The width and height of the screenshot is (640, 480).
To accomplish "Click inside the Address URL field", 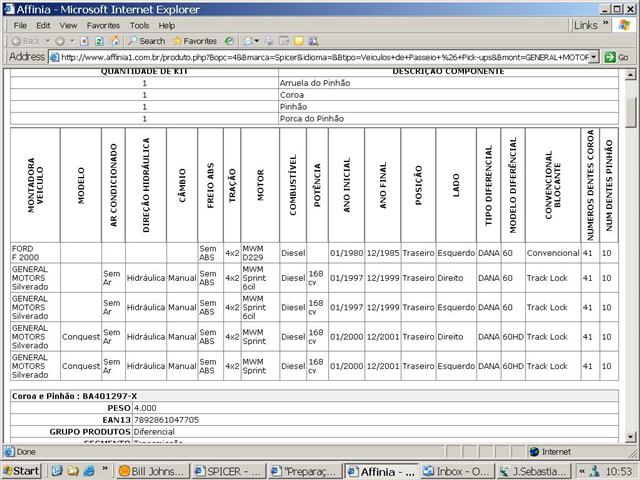I will [x=324, y=58].
